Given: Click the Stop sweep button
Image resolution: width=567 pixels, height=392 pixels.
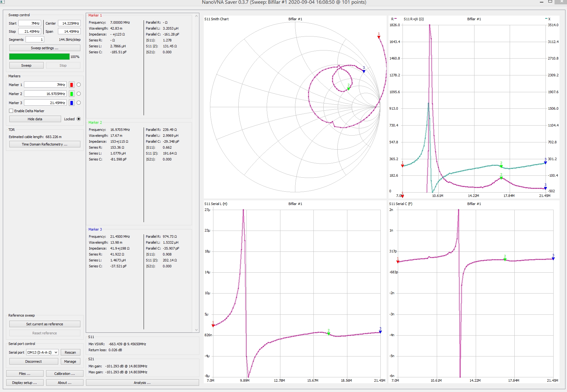Looking at the screenshot, I should [x=63, y=65].
